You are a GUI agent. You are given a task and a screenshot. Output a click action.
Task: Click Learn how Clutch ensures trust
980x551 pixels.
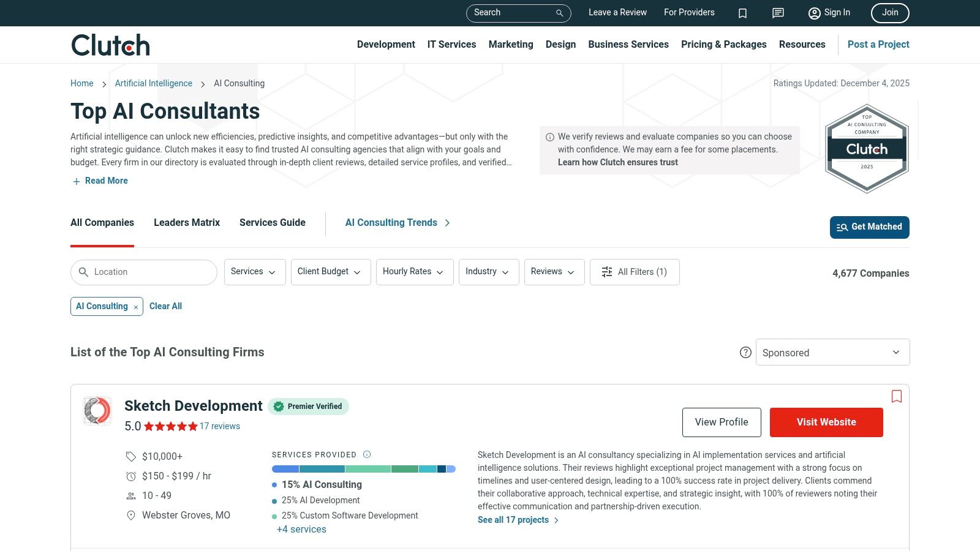pos(618,162)
